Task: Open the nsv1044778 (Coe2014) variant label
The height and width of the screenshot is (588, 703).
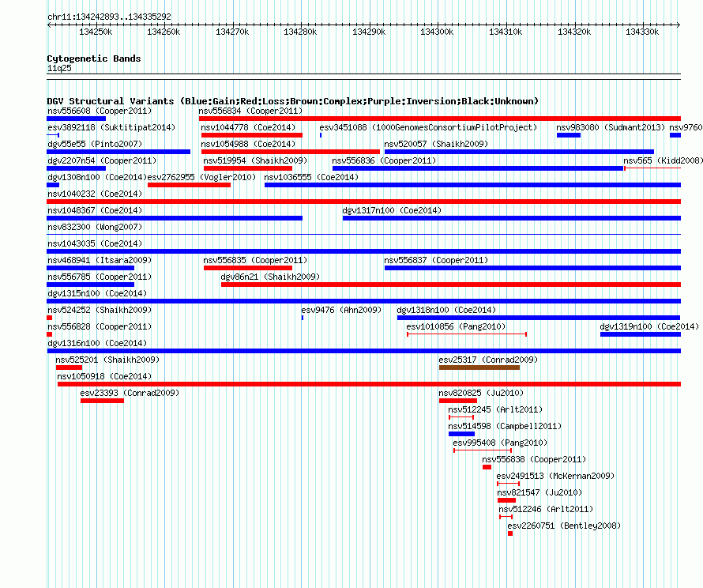Action: point(248,127)
